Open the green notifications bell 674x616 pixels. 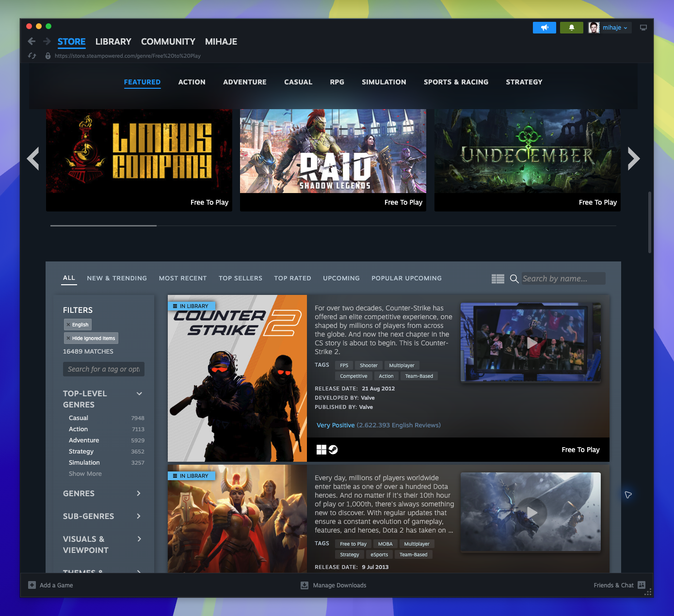[x=572, y=28]
